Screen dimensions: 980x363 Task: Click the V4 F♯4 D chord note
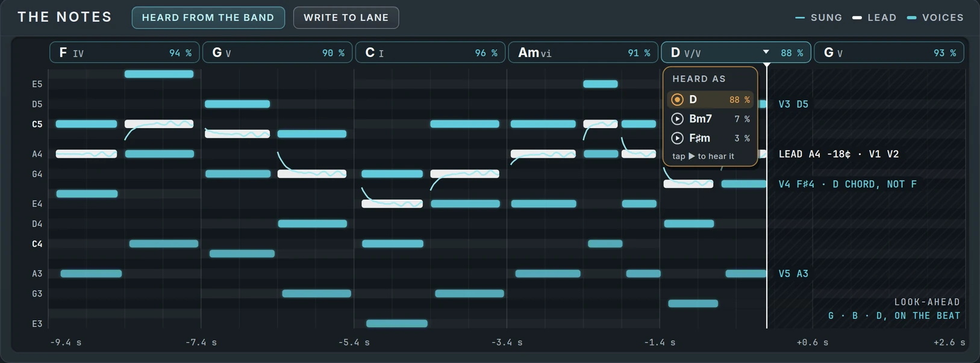[x=847, y=184]
